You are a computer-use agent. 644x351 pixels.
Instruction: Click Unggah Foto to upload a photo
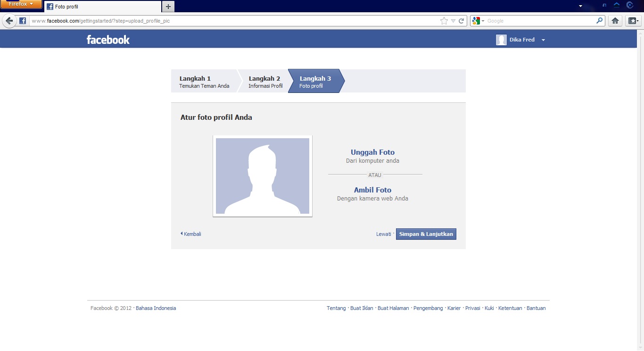pos(372,152)
